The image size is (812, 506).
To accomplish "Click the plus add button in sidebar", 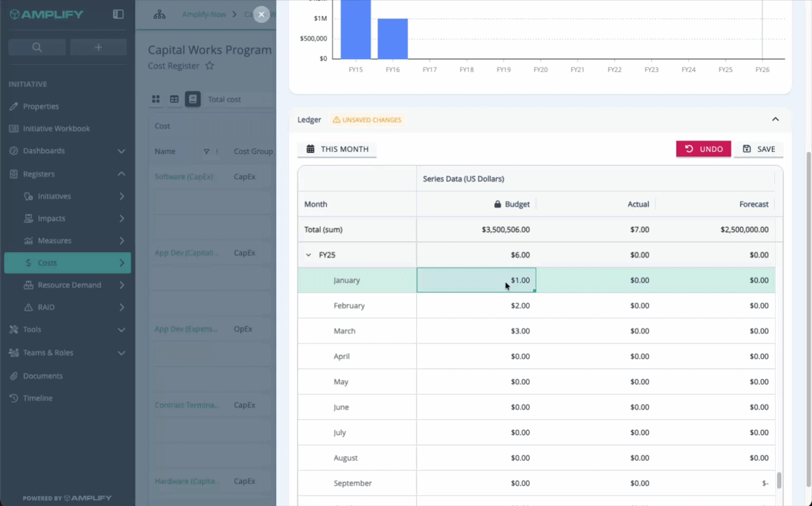I will (x=98, y=47).
